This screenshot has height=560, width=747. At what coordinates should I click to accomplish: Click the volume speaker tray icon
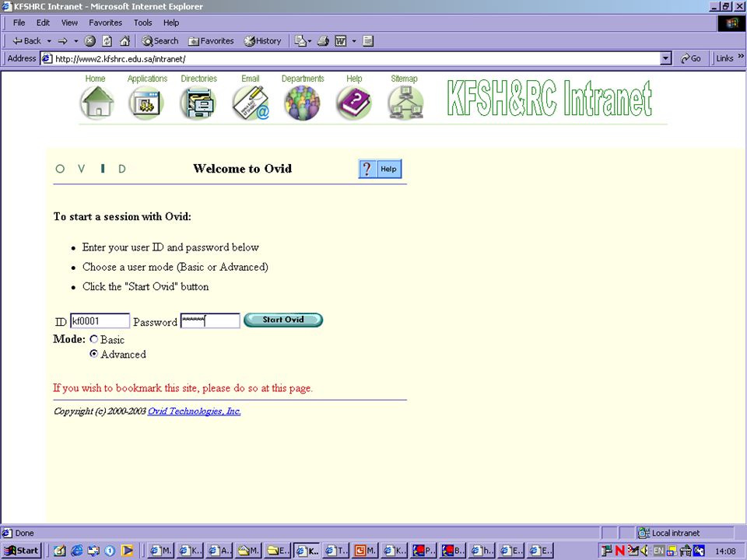(645, 551)
